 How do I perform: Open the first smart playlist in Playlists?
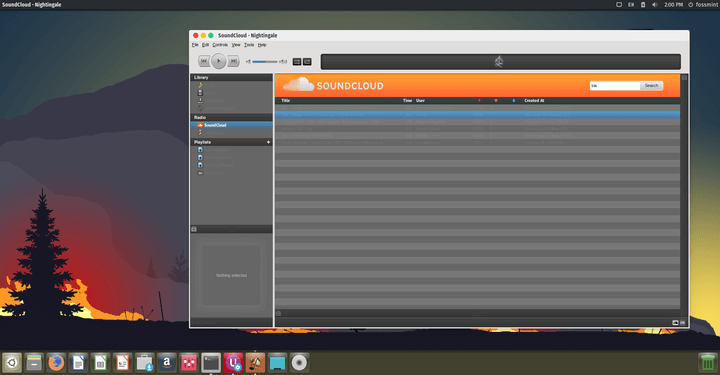(231, 150)
